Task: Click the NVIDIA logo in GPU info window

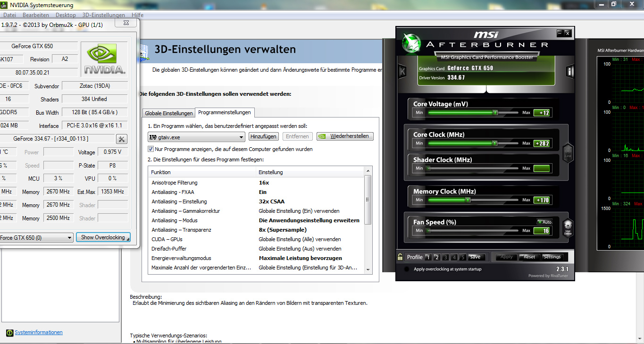Action: tap(104, 59)
